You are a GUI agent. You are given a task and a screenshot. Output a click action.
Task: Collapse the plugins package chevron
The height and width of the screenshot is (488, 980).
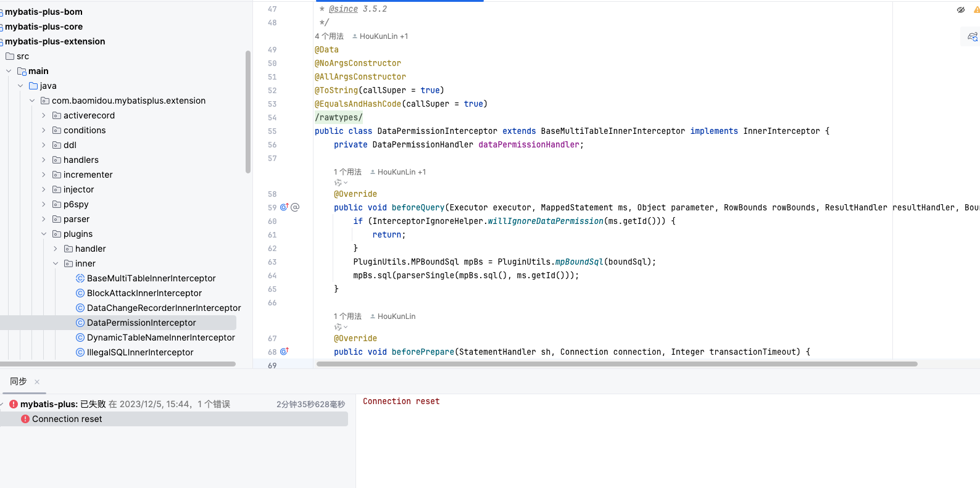pos(44,234)
